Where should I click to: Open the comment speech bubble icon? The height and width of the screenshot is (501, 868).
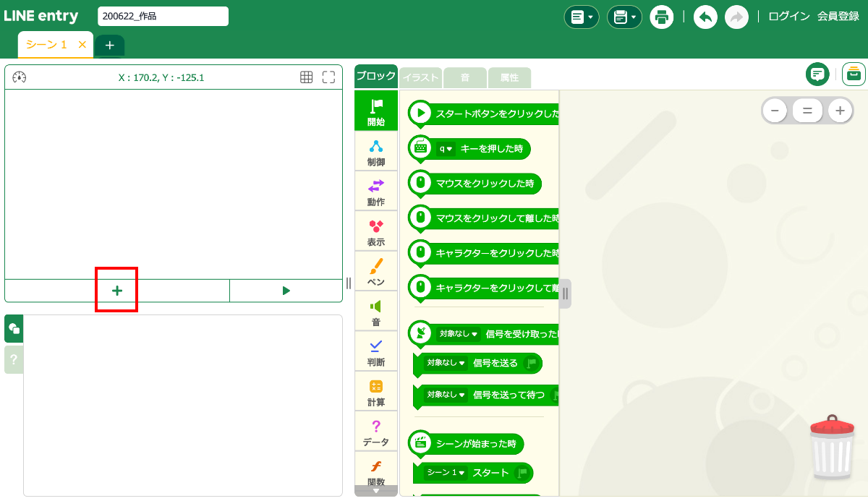(818, 74)
